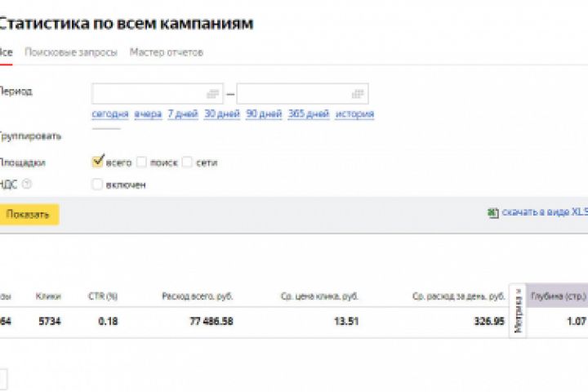Enable the 'всего' platforms checkbox
This screenshot has height=392, width=588.
98,162
